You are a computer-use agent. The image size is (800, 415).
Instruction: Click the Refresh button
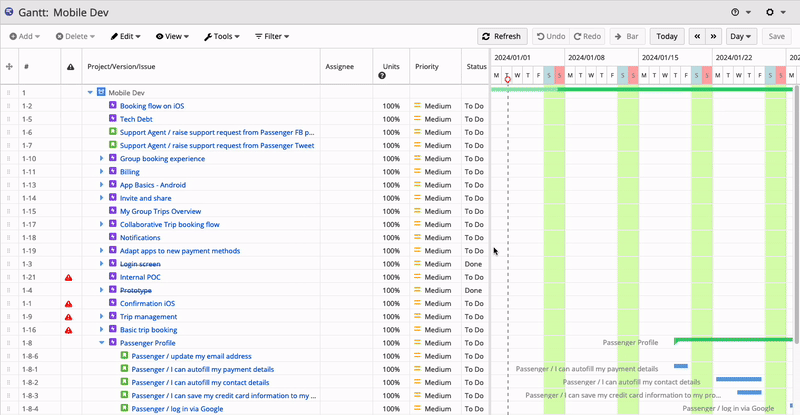[x=501, y=36]
